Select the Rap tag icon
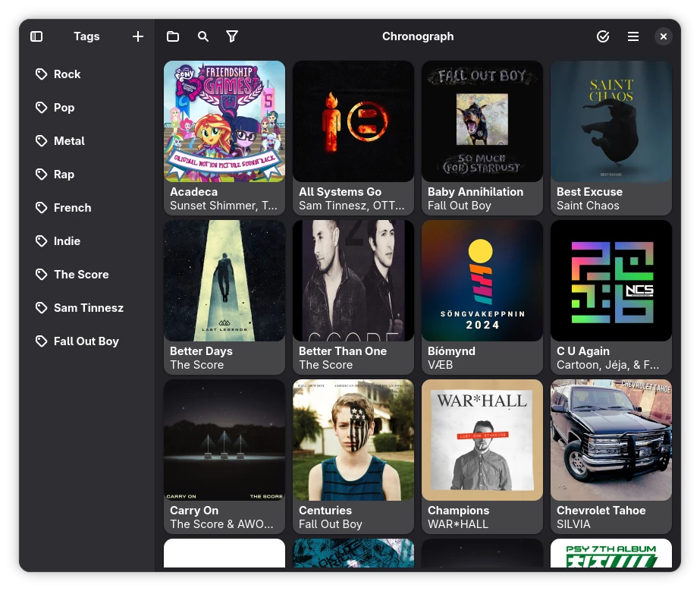Image resolution: width=700 pixels, height=591 pixels. (41, 174)
